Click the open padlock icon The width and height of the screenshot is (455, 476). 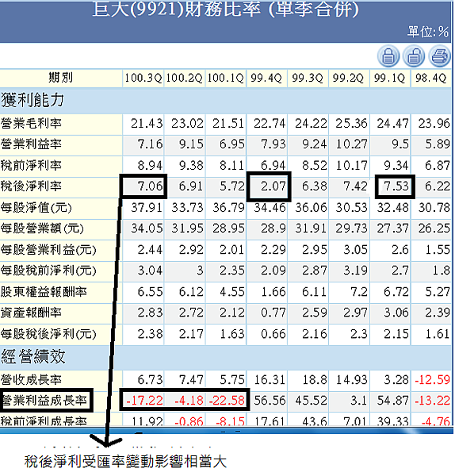(414, 56)
